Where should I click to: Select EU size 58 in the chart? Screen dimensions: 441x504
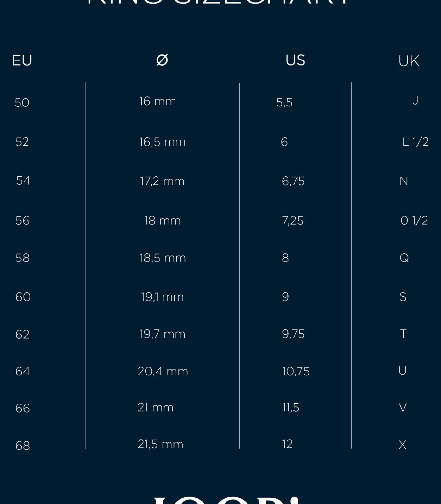[22, 258]
